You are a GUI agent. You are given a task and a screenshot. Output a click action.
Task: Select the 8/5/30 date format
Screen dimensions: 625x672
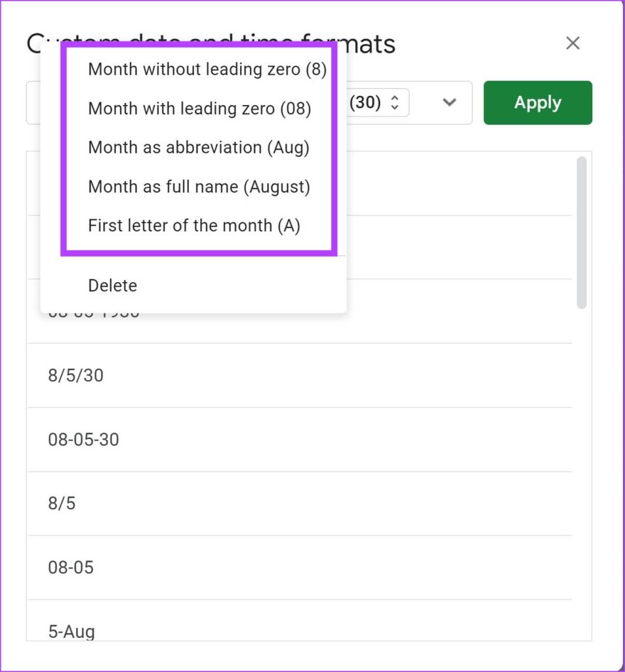click(x=75, y=375)
